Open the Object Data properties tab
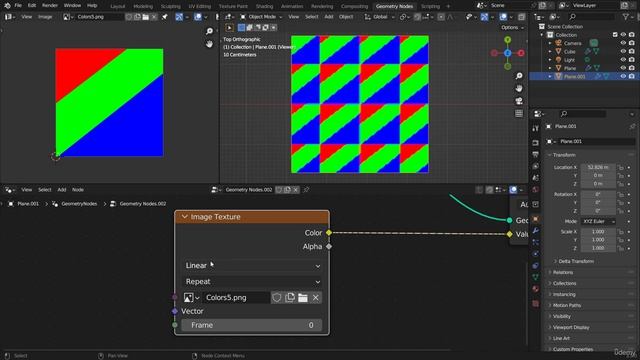Screen dimensions: 640x360 pyautogui.click(x=536, y=277)
